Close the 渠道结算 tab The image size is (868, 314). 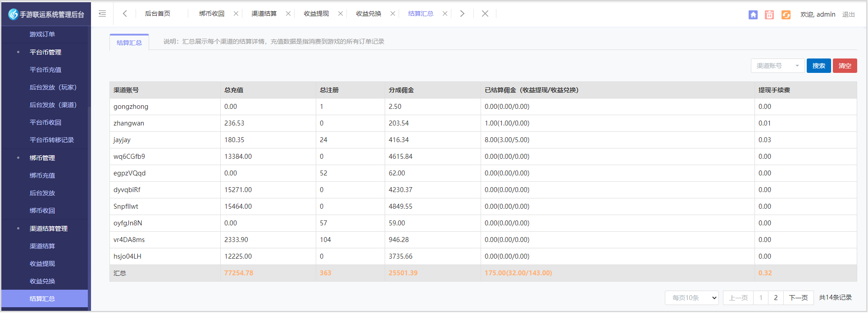click(x=288, y=13)
